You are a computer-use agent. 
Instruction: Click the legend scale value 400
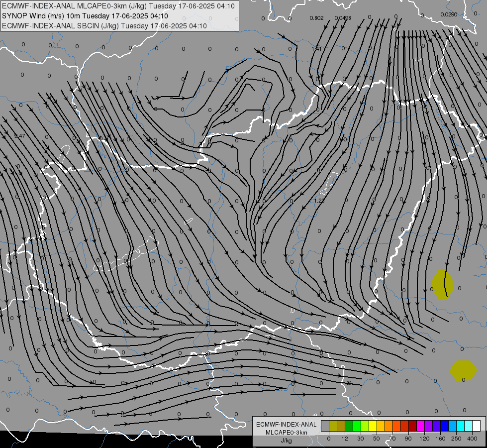coord(472,439)
